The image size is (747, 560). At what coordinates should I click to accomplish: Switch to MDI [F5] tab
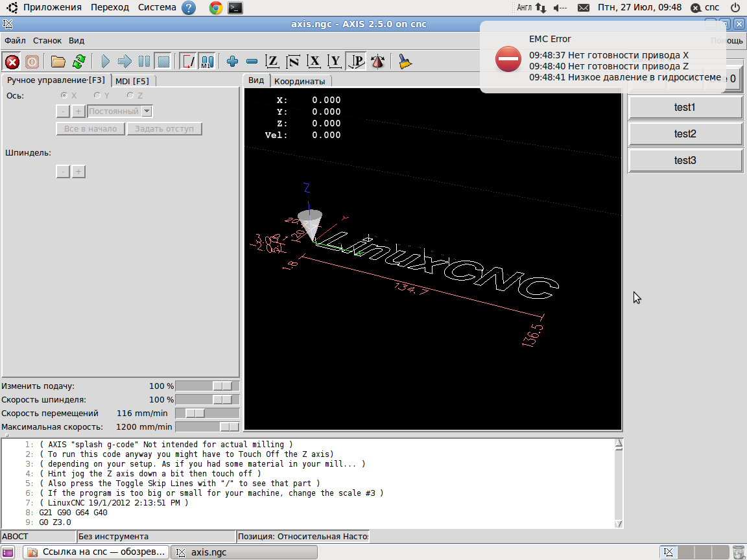[x=132, y=81]
